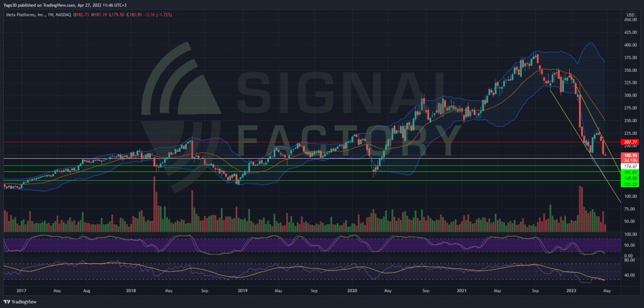Click the red 207.77 price label
644x308 pixels.
coord(631,142)
